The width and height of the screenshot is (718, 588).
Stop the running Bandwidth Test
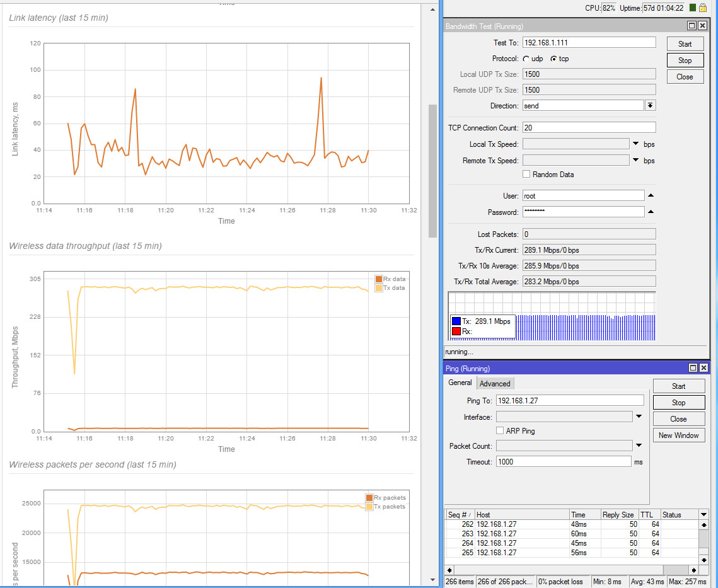685,61
